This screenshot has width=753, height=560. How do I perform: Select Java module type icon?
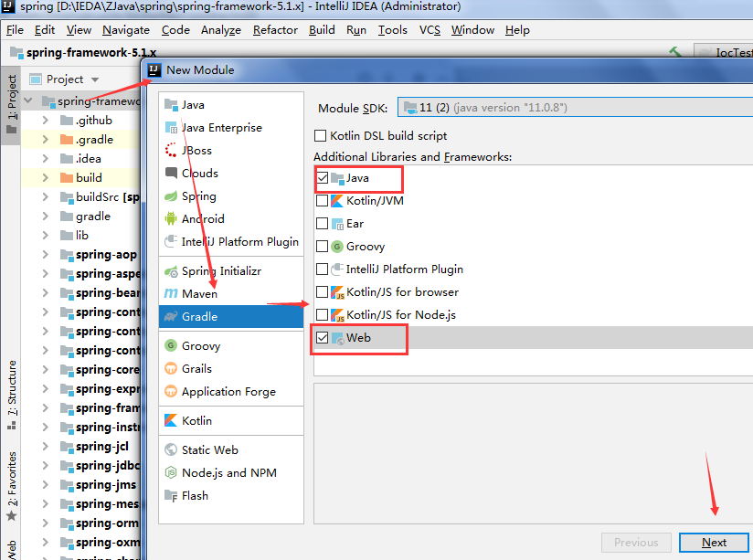point(171,105)
